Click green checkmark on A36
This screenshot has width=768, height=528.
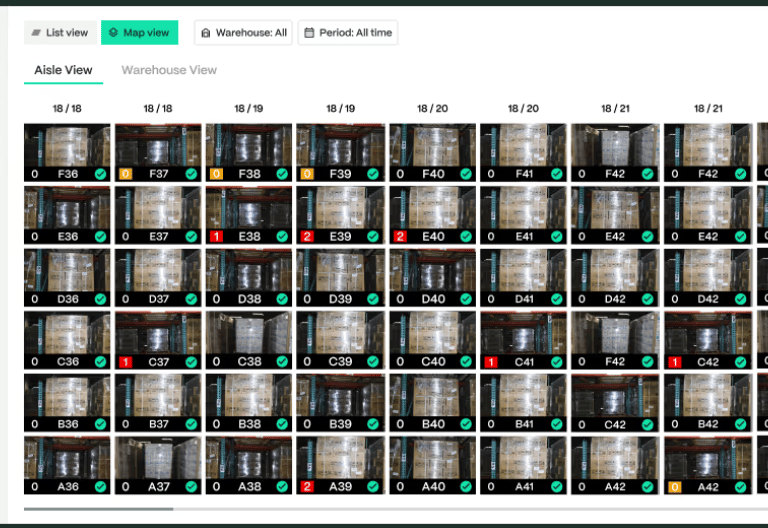(100, 487)
